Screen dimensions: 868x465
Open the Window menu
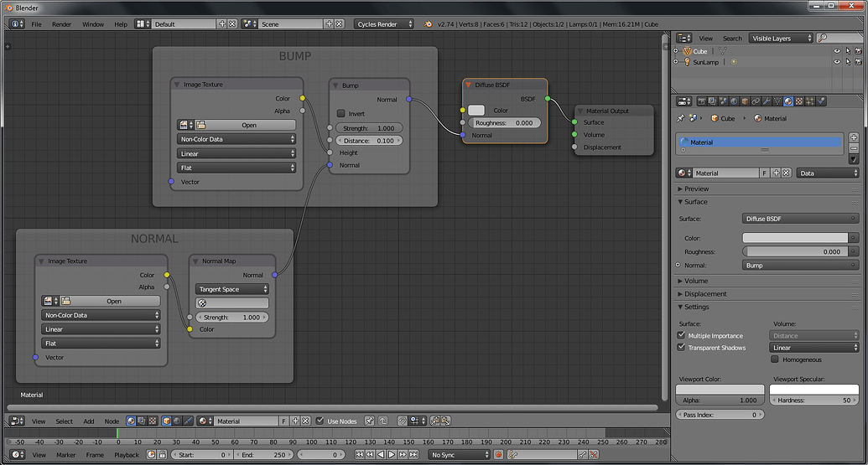point(93,24)
